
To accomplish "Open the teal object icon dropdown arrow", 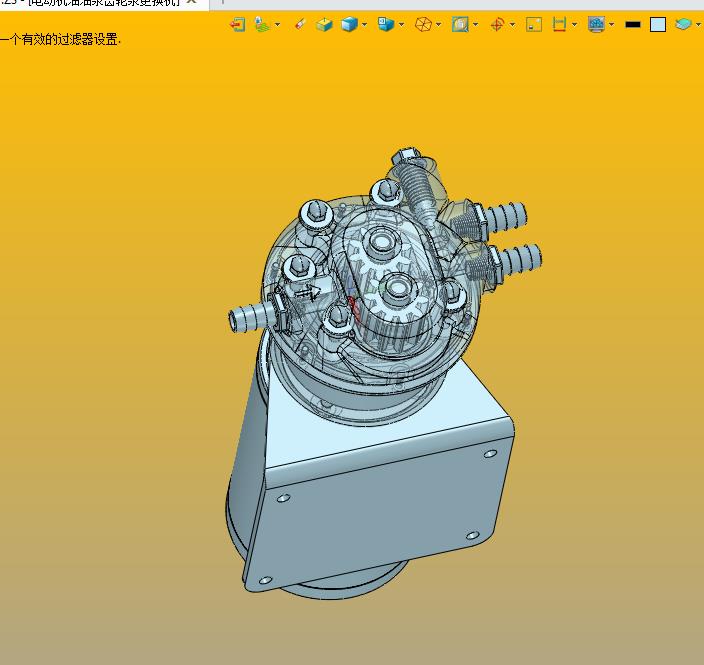I will [x=698, y=24].
